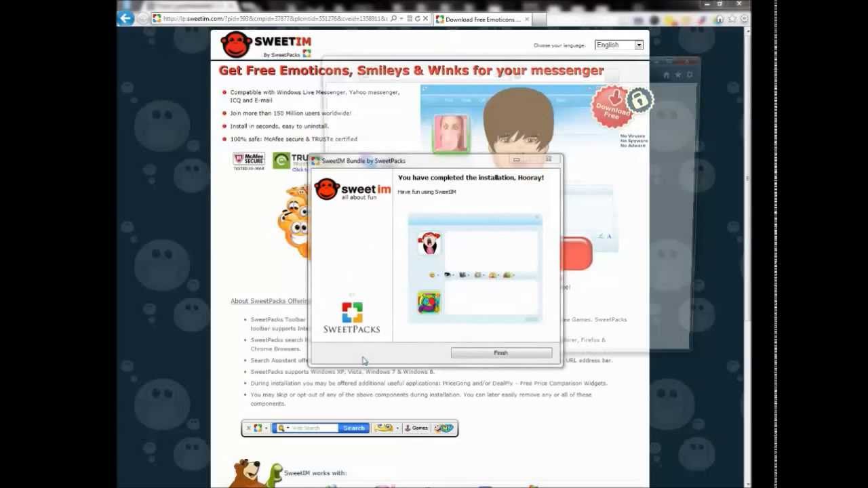Close the SweetIM Bundle installer window
This screenshot has width=868, height=488.
click(549, 160)
